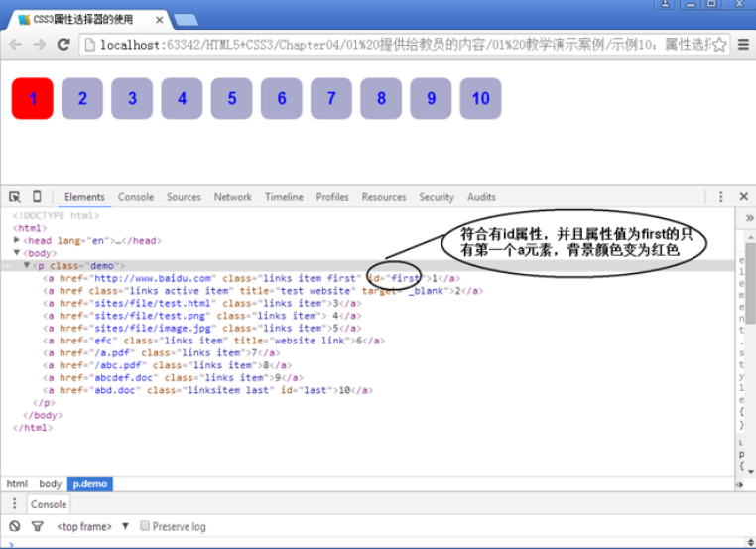
Task: Open the Audits tab
Action: click(481, 197)
